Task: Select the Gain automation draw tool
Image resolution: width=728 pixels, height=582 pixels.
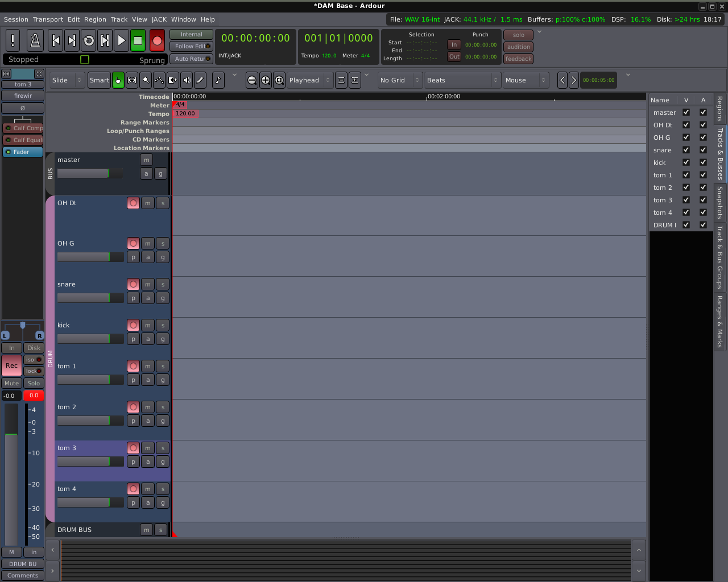Action: [159, 80]
